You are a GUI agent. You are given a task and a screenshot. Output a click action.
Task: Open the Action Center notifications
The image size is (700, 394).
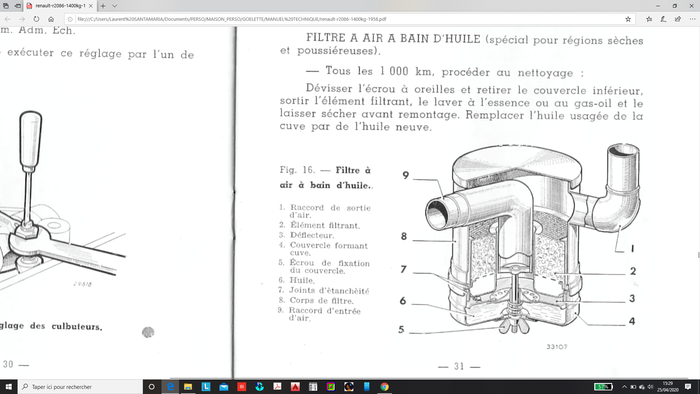(688, 387)
